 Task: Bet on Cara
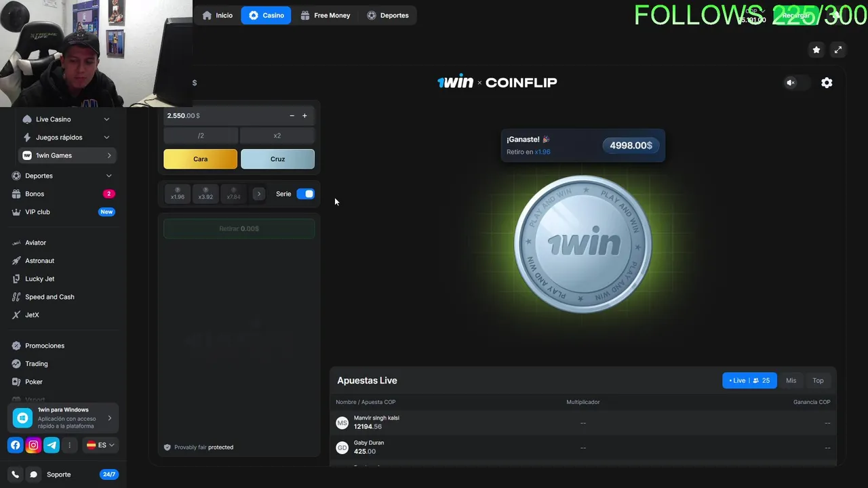click(201, 159)
